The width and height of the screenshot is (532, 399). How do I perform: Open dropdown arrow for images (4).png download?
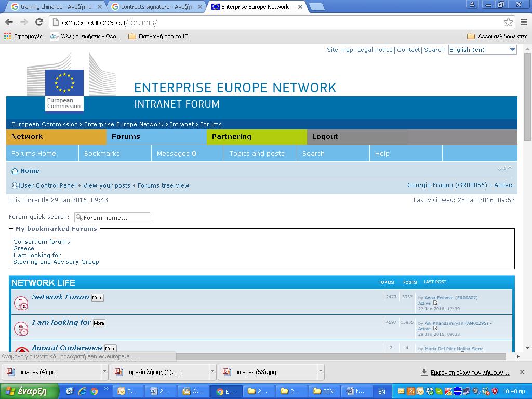(x=104, y=371)
